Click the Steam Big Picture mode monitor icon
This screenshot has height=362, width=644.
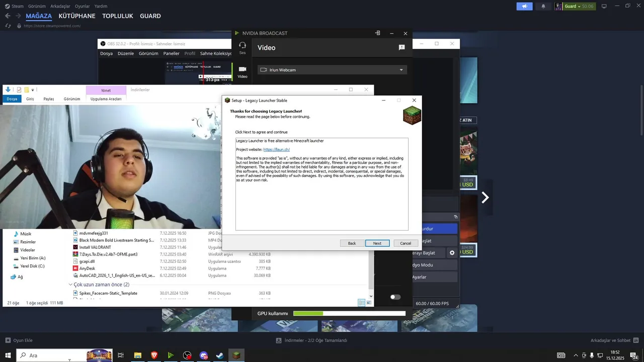(x=604, y=6)
